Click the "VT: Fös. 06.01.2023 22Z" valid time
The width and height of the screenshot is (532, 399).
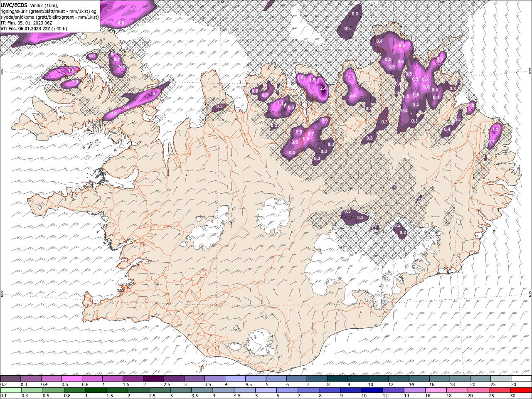pyautogui.click(x=25, y=29)
